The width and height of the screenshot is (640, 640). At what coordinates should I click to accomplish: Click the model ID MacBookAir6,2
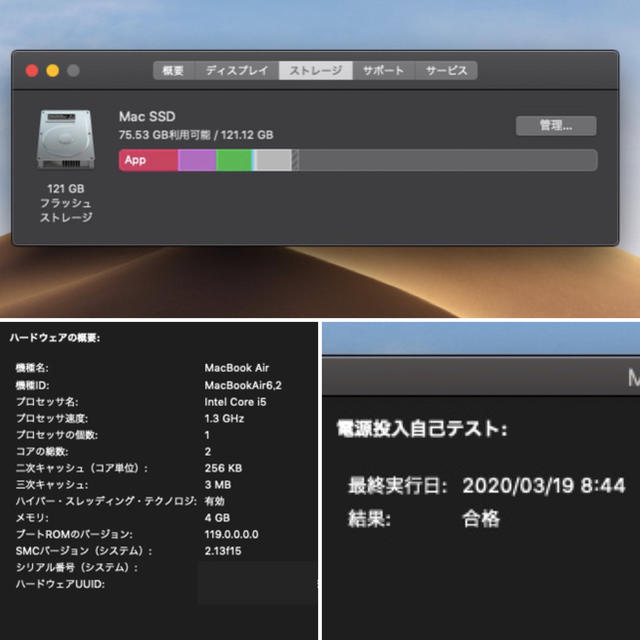tap(243, 385)
